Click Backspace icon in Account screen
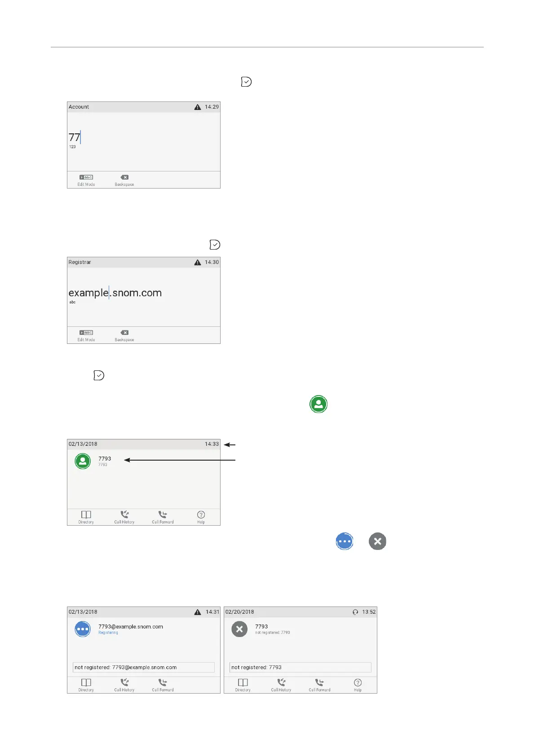The width and height of the screenshot is (535, 756). pos(124,177)
